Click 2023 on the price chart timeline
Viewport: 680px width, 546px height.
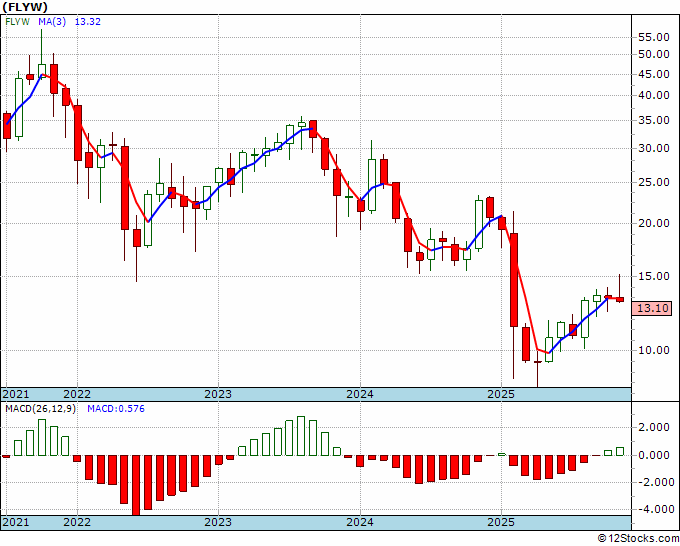tap(218, 394)
